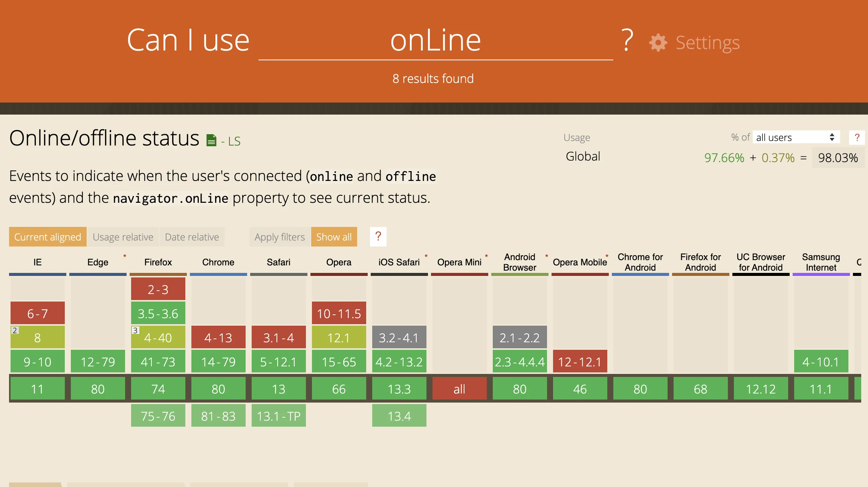This screenshot has width=868, height=487.
Task: Click the Firefox for Android header
Action: (701, 262)
